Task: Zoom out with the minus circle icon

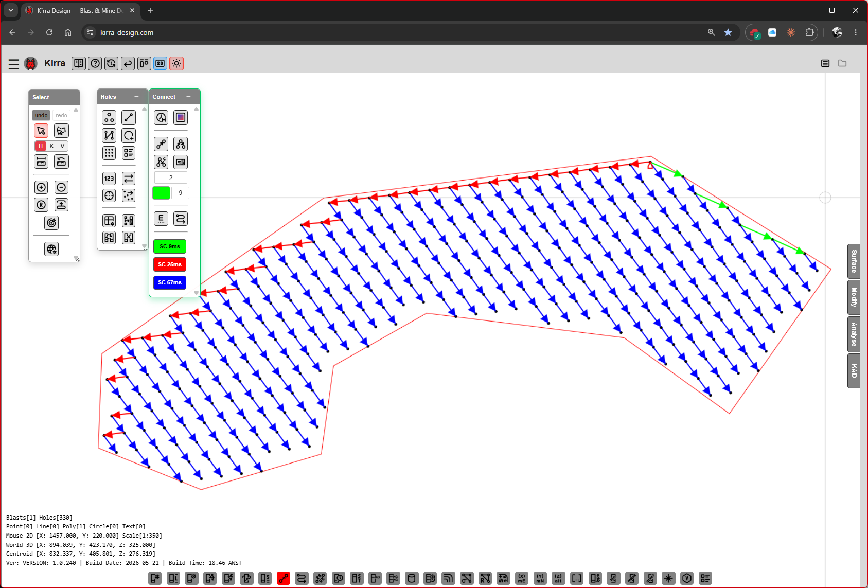Action: coord(61,187)
